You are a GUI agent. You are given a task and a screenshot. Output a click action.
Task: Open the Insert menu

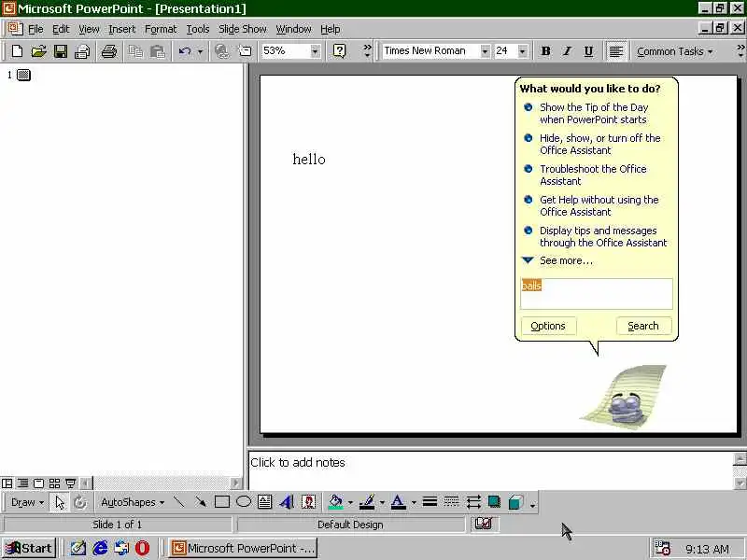[122, 29]
